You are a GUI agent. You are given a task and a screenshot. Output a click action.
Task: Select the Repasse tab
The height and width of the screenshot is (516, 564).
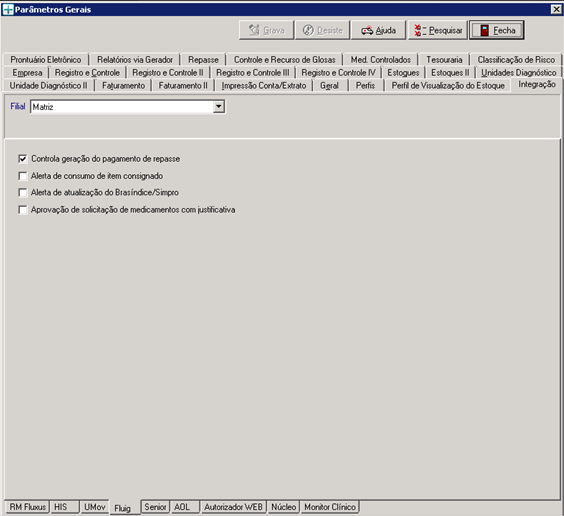203,60
